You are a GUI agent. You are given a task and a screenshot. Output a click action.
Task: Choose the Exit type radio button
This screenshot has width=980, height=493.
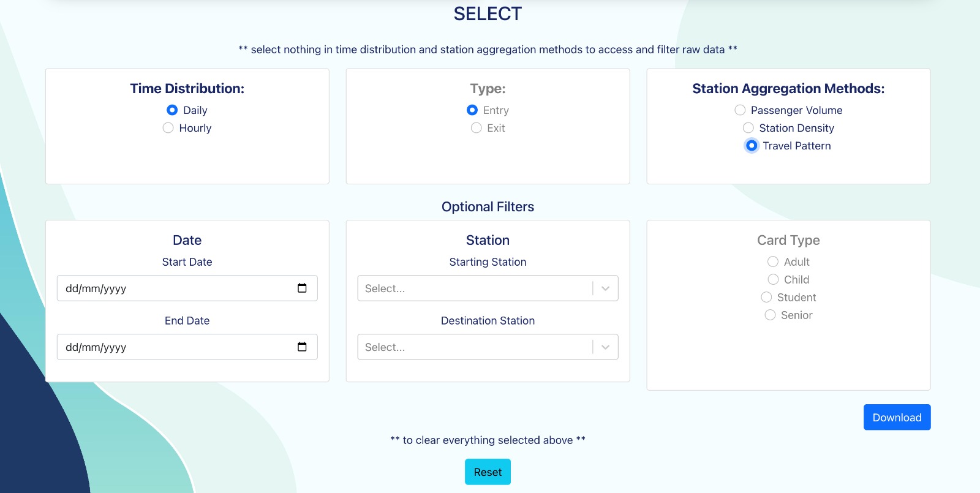click(476, 128)
